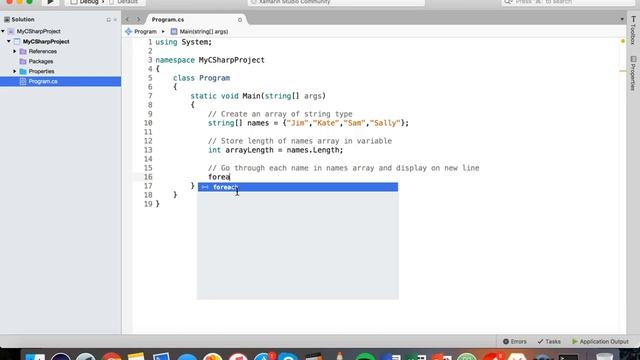
Task: Click 'namespace MyCSharpProject' text in editor
Action: pos(210,60)
